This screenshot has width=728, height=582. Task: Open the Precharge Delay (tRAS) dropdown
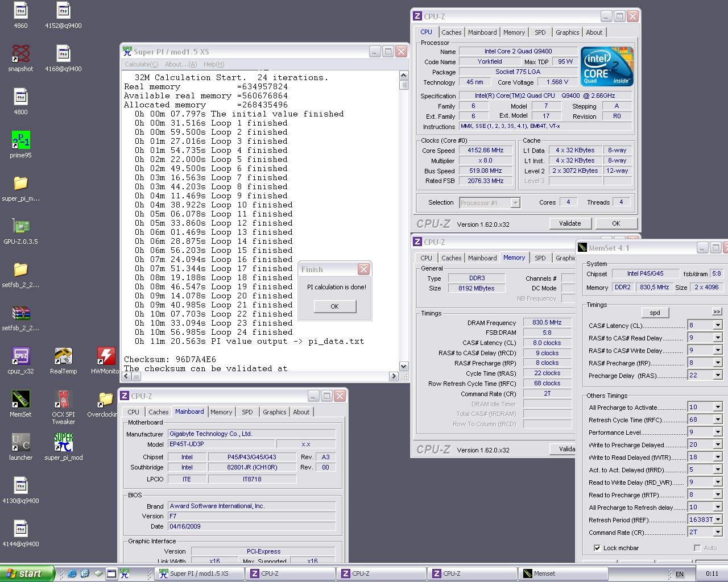pyautogui.click(x=718, y=376)
